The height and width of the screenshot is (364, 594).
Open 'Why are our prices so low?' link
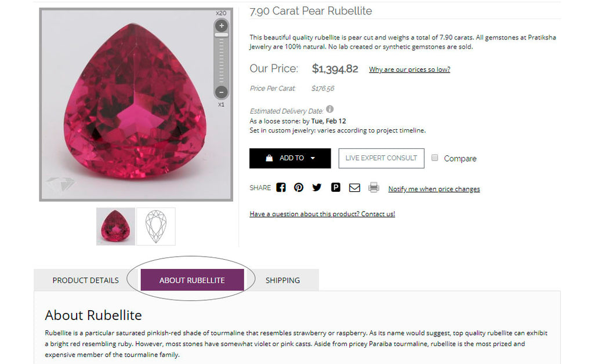(410, 70)
